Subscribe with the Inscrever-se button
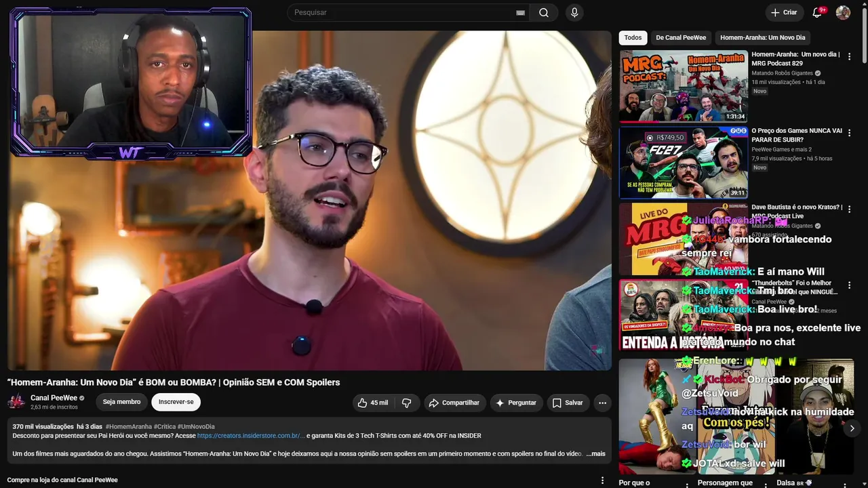Viewport: 868px width, 488px height. tap(176, 402)
